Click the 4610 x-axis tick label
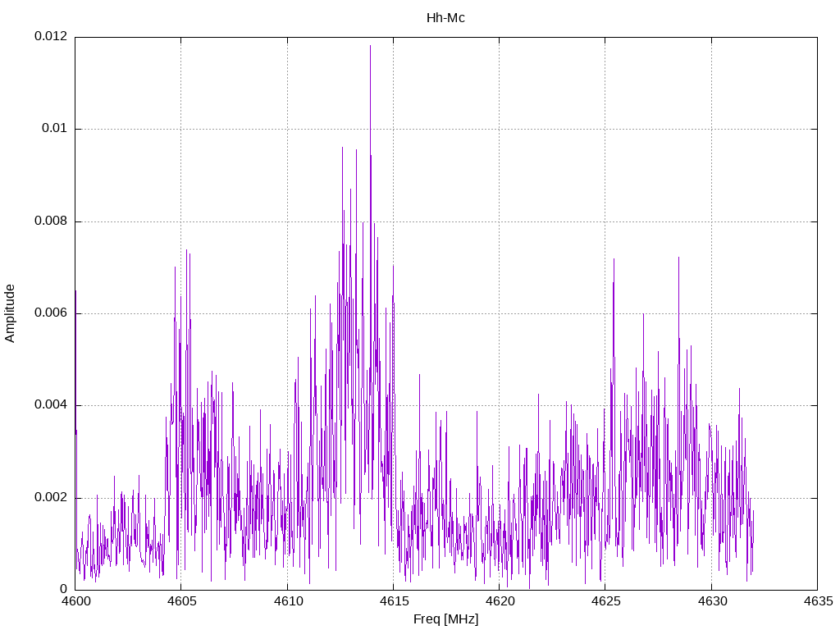Screen dimensions: 840x630 pyautogui.click(x=288, y=601)
